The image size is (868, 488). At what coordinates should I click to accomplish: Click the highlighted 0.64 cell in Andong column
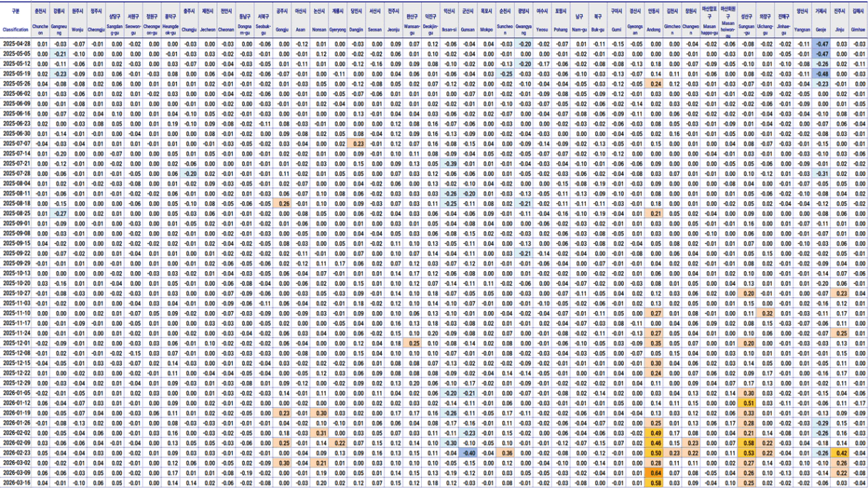click(x=654, y=473)
